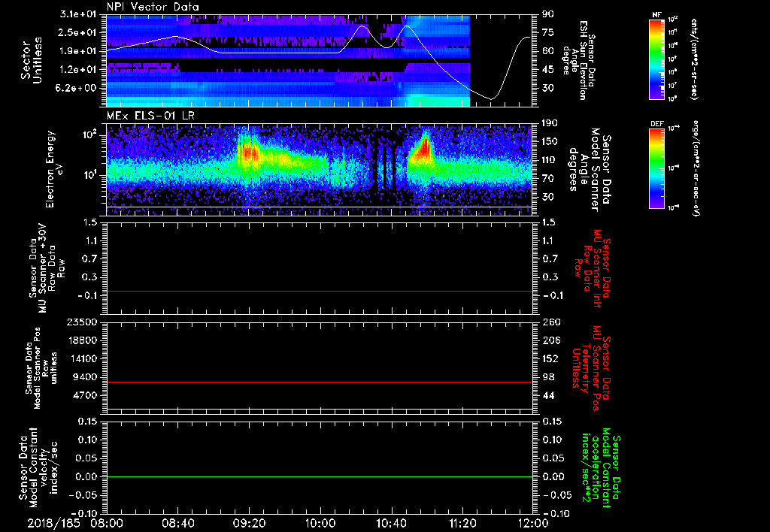Click the MEx ELS-01 LR panel title
The width and height of the screenshot is (770, 532).
(x=150, y=116)
